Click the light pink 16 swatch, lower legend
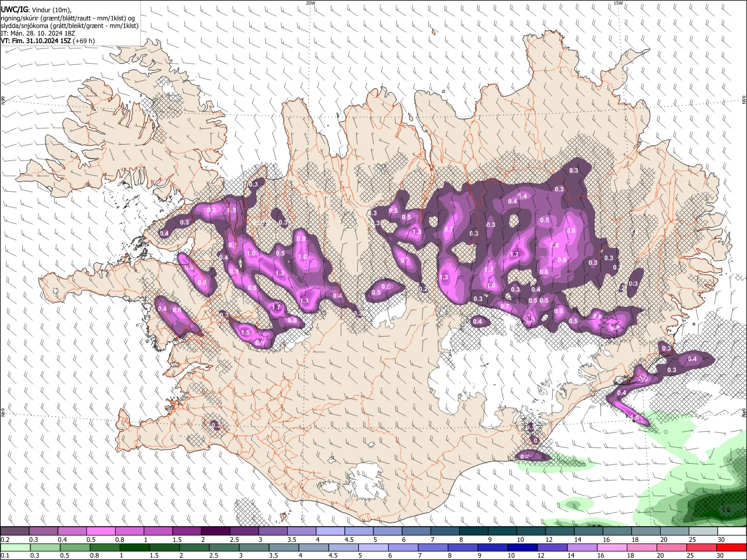Image resolution: width=747 pixels, height=560 pixels. pos(613,548)
